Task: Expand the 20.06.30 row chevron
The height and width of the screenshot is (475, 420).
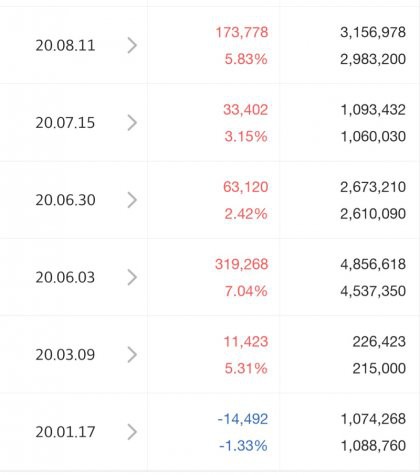Action: click(x=132, y=200)
